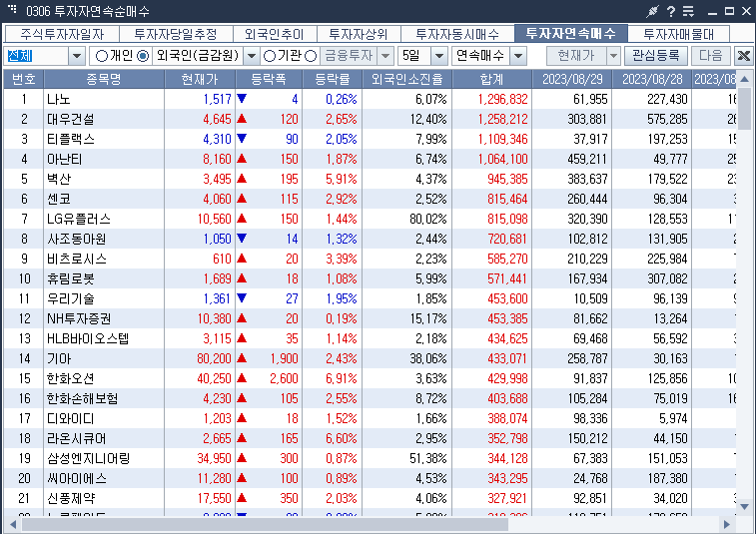Click the down arrow icon in 티플랙스 row
The height and width of the screenshot is (534, 756).
(242, 139)
